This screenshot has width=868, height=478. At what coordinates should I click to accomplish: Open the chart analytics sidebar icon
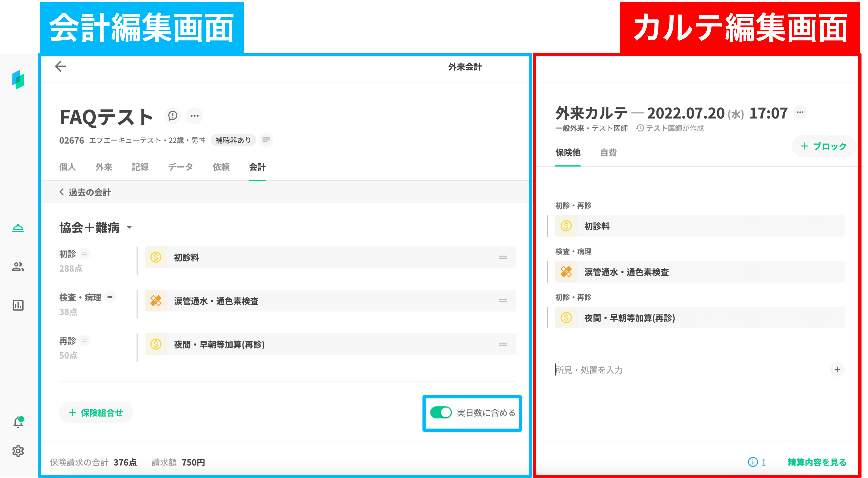coord(18,305)
